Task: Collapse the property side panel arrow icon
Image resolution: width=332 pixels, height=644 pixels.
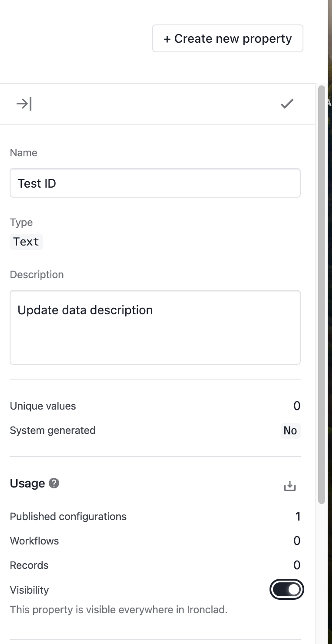Action: 24,104
